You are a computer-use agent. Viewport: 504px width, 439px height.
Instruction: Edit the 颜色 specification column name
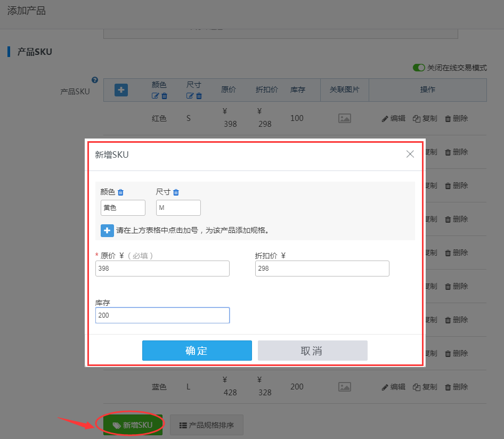coord(155,96)
